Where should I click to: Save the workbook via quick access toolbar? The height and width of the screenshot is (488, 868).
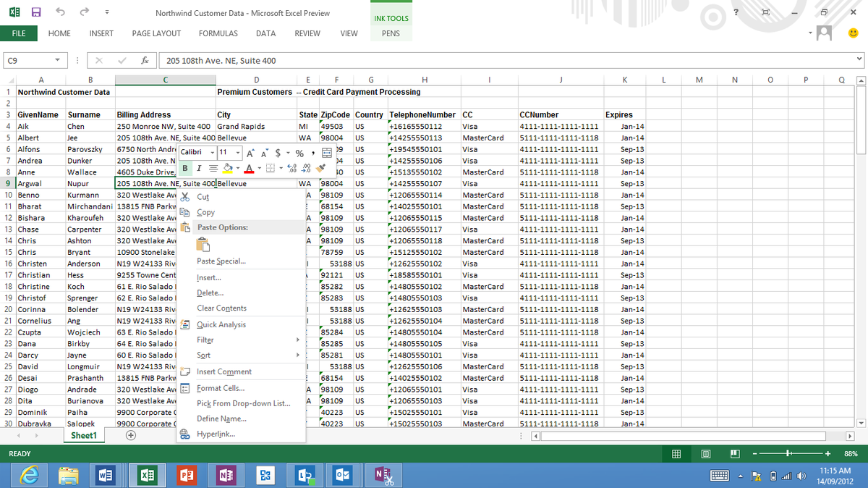pos(36,12)
